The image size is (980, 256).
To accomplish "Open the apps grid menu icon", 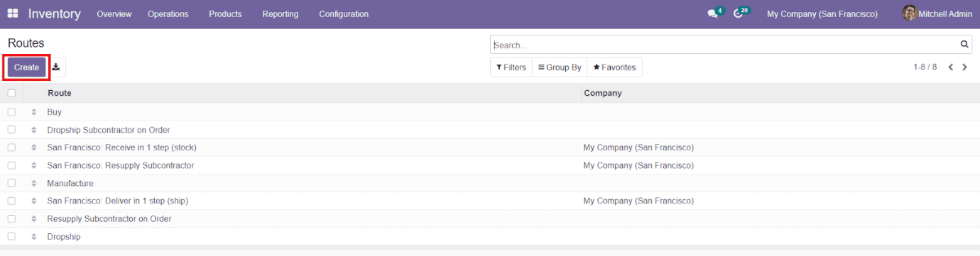I will [x=12, y=13].
